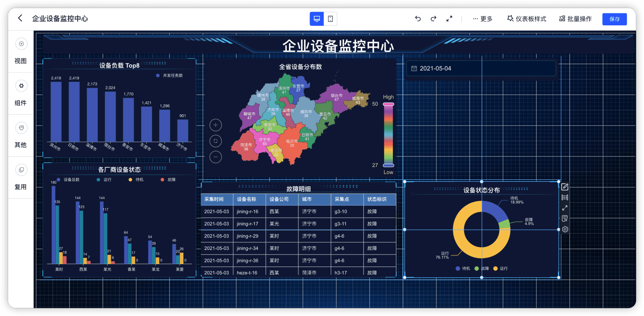Switch to mobile preview mode
Image resolution: width=644 pixels, height=316 pixels.
tap(329, 19)
